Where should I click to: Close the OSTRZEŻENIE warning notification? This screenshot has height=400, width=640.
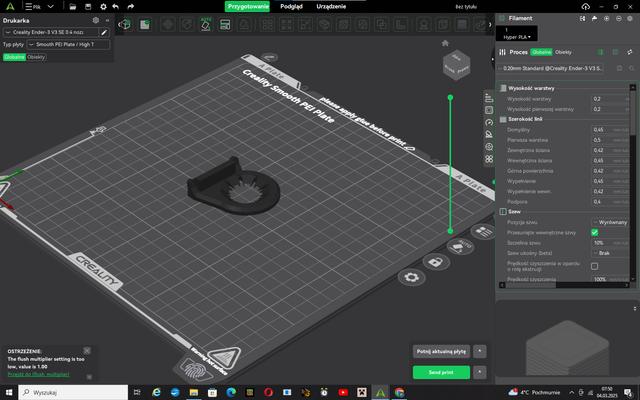click(87, 351)
